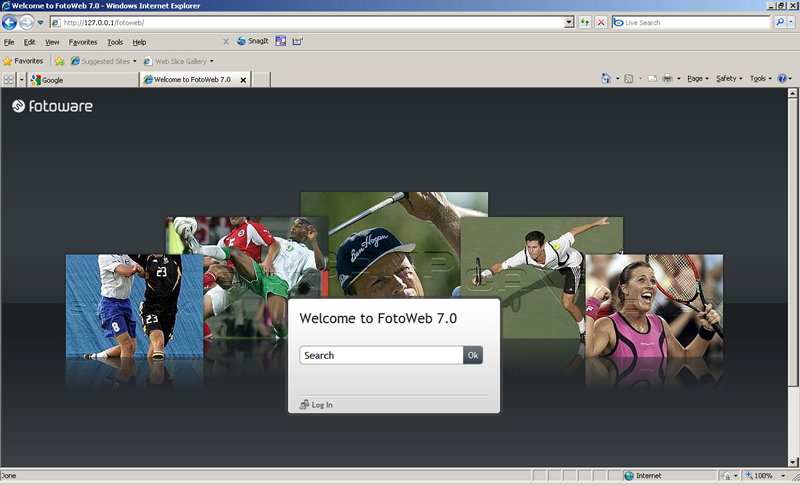Open the Tools menu in menu bar

pos(115,42)
